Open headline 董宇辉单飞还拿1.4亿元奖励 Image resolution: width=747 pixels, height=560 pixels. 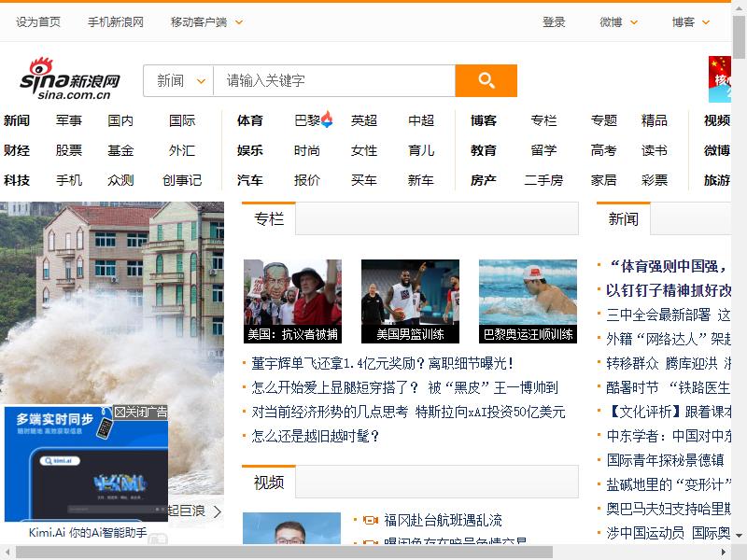click(x=382, y=363)
